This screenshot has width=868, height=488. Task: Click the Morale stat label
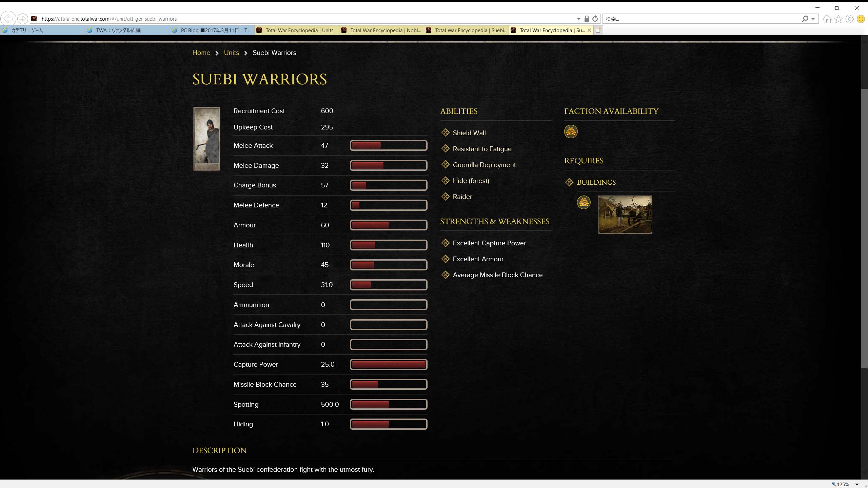click(x=243, y=265)
